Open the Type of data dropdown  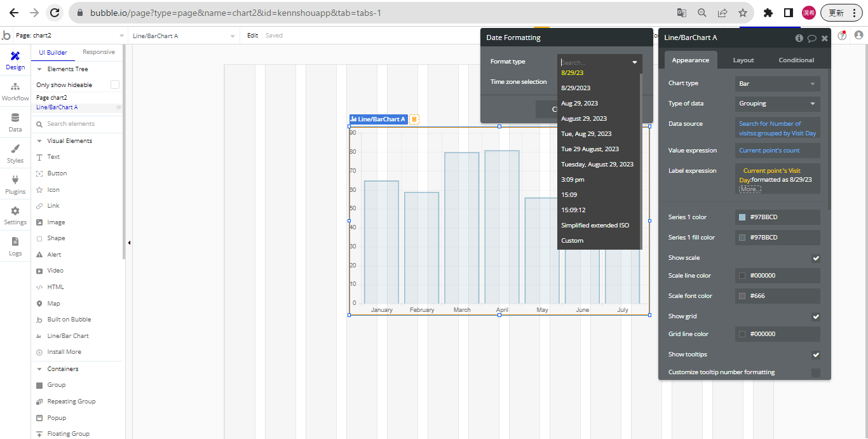click(777, 104)
